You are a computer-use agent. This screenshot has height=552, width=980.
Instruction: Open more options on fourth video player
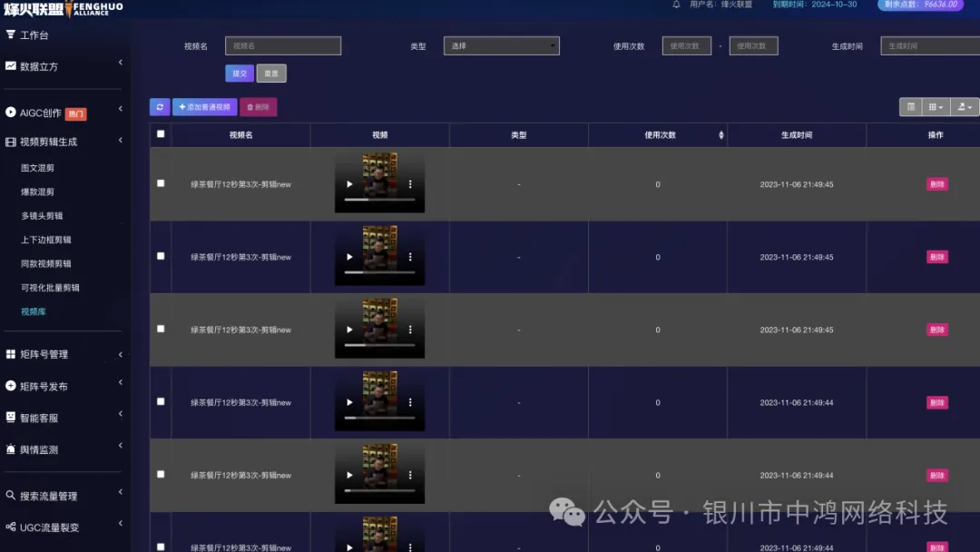tap(410, 402)
